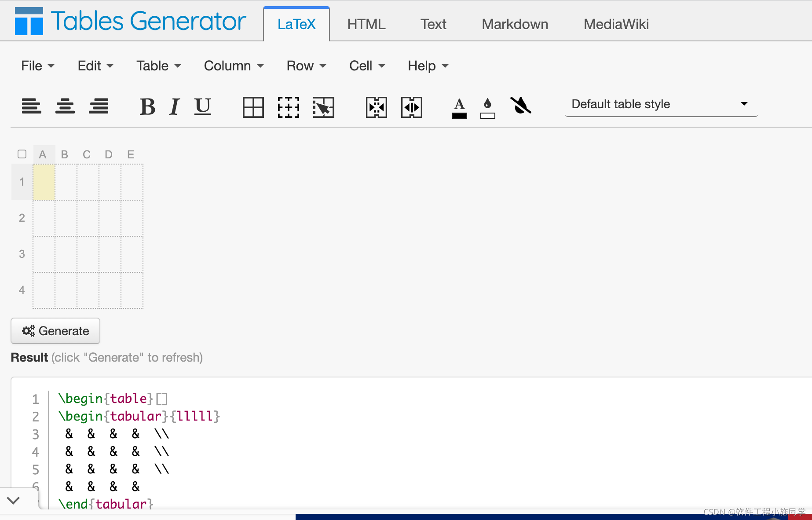Switch to the MediaWiki tab
This screenshot has height=520, width=812.
point(616,24)
